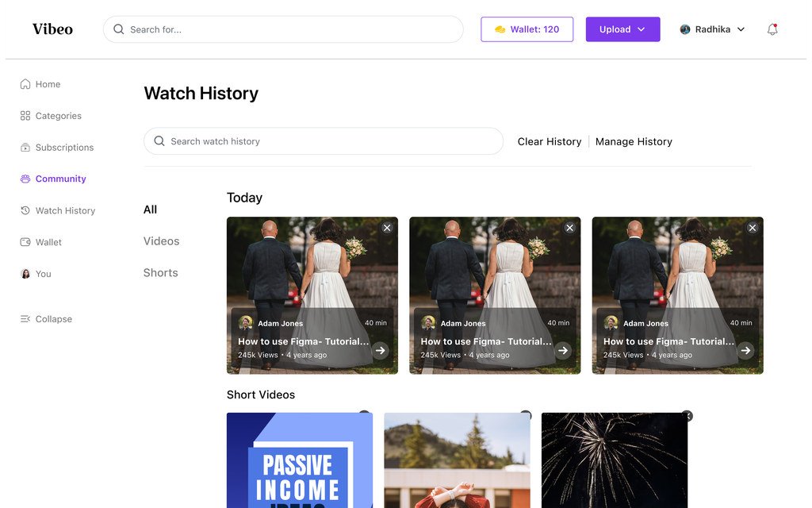Click the Community people icon
Screen dimensions: 812x508
coord(25,179)
